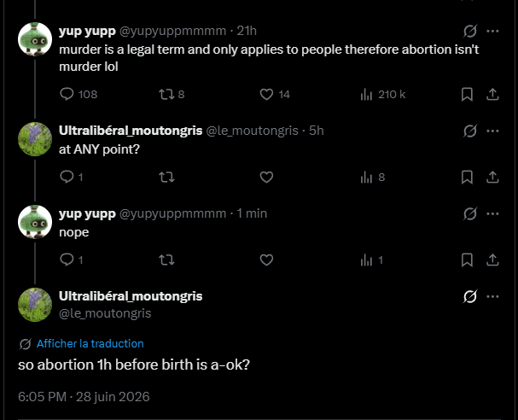Screen dimensions: 518x420
Task: Open yup yupp's green avatar in first tweet
Action: [x=35, y=39]
